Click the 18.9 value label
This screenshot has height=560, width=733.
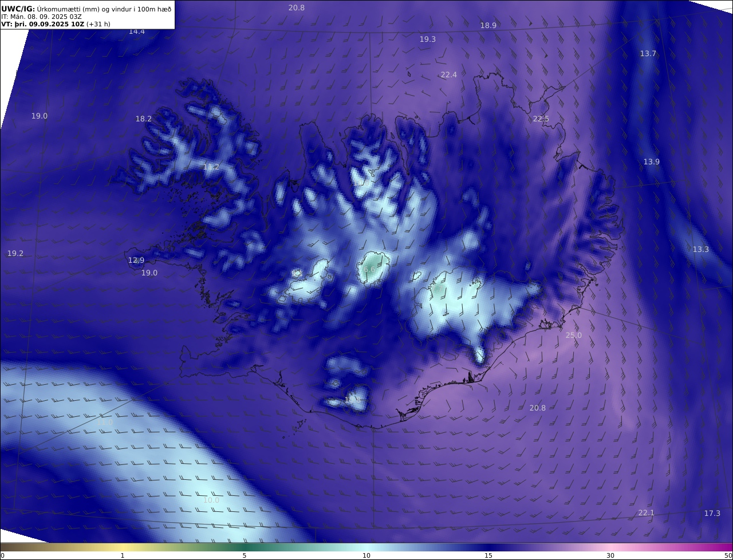point(488,26)
